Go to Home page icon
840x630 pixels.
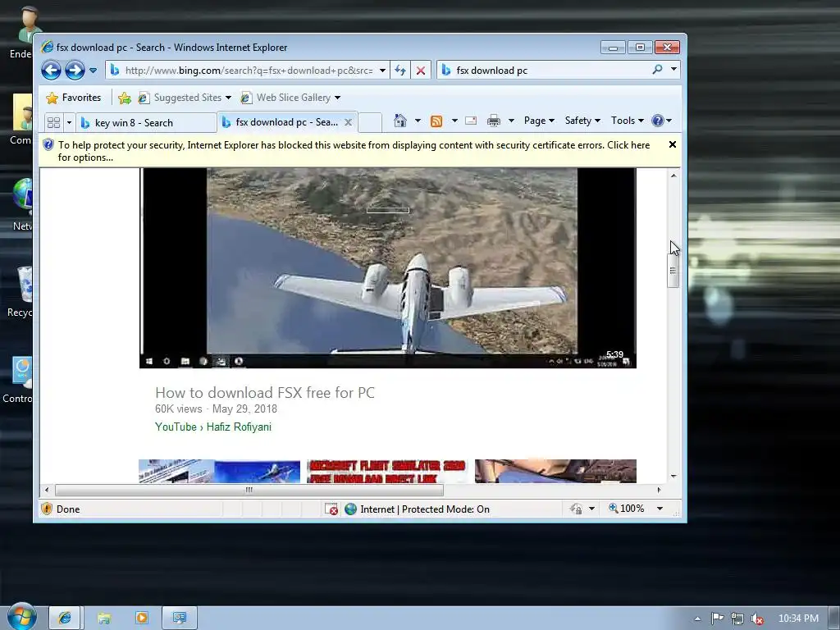click(400, 121)
